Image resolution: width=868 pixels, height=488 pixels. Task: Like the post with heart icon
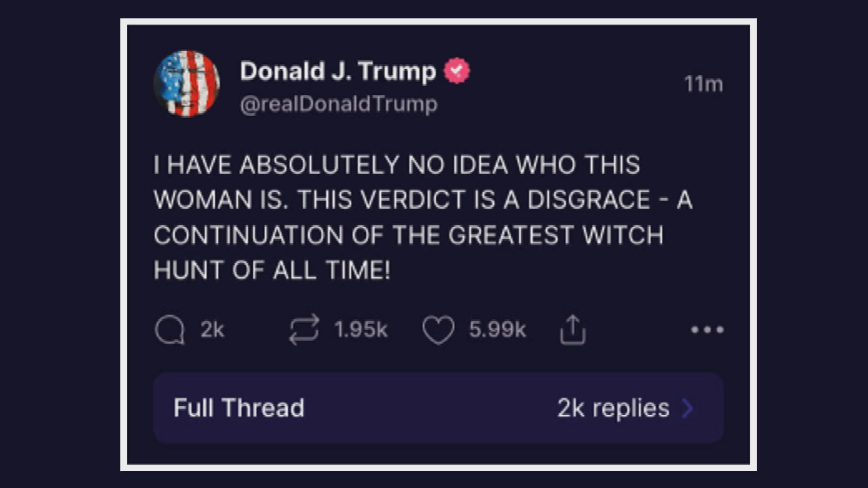(439, 330)
